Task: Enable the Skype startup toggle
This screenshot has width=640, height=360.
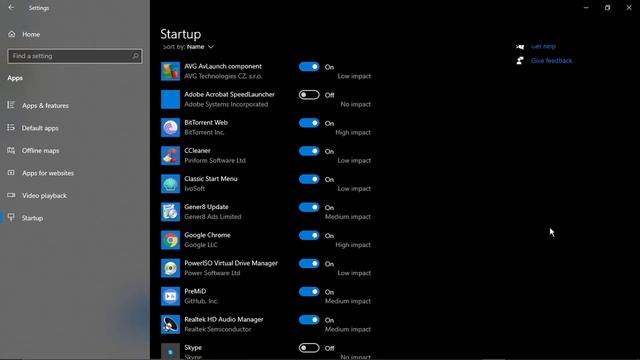Action: [x=309, y=348]
